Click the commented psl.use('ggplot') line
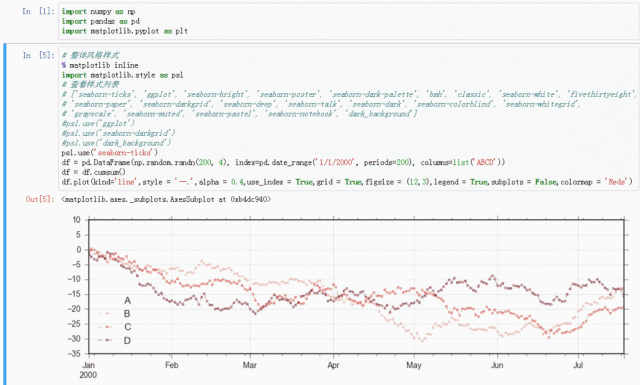The width and height of the screenshot is (640, 385). point(98,123)
